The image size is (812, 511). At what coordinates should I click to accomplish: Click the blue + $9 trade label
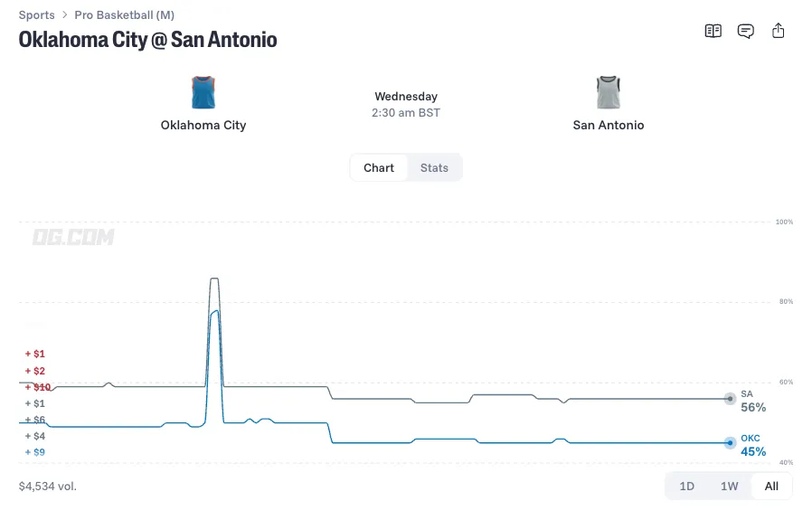pyautogui.click(x=34, y=452)
